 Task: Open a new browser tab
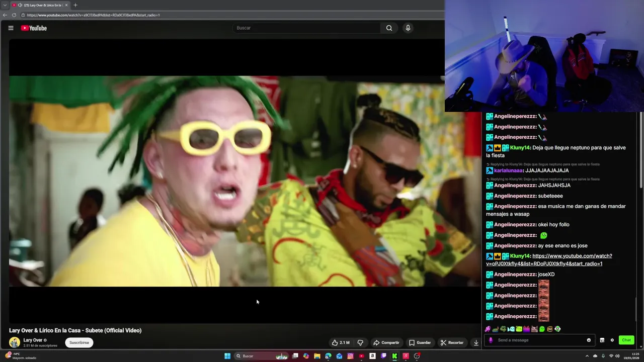point(75,5)
